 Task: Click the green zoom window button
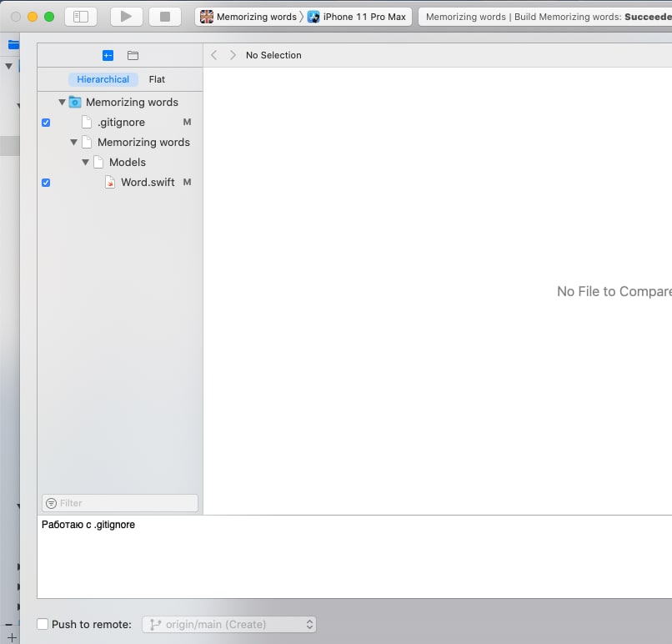tap(49, 17)
